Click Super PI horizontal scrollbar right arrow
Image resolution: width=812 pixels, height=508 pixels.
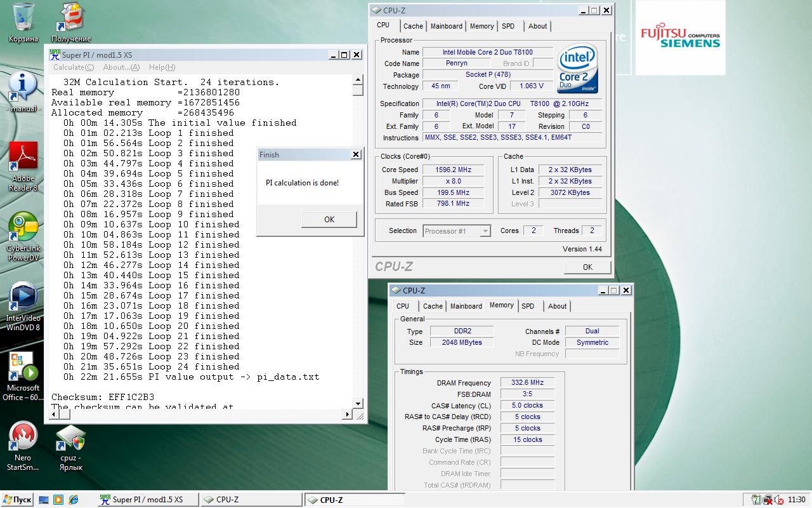pyautogui.click(x=347, y=415)
